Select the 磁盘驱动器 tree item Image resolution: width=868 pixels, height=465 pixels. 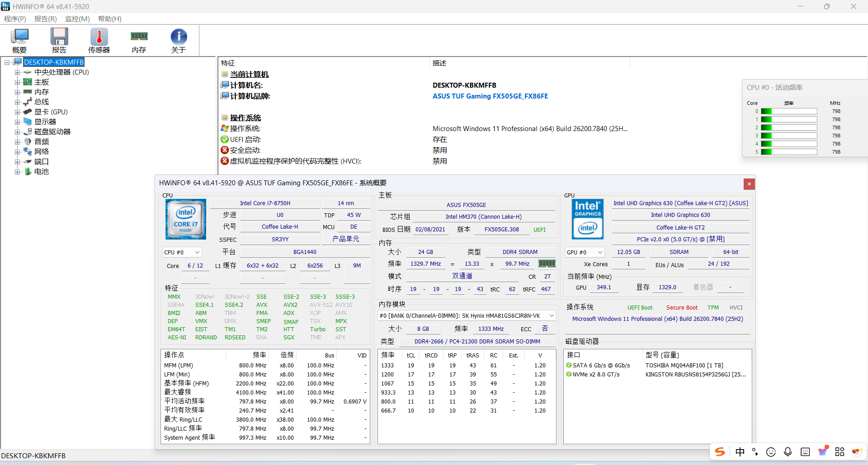[52, 132]
